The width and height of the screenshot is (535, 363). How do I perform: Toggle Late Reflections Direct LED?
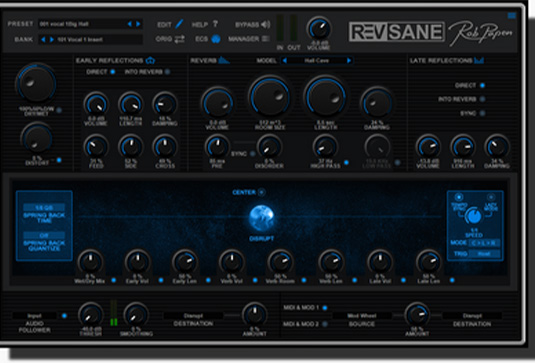coord(482,85)
